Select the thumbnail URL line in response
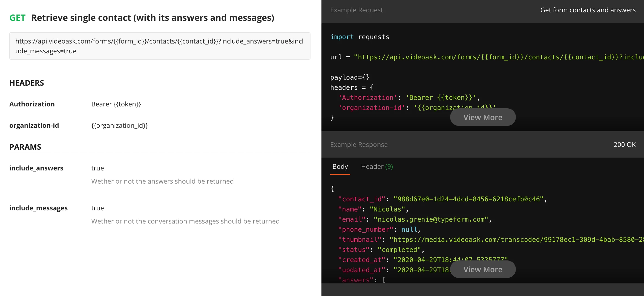The image size is (644, 296). tap(491, 240)
